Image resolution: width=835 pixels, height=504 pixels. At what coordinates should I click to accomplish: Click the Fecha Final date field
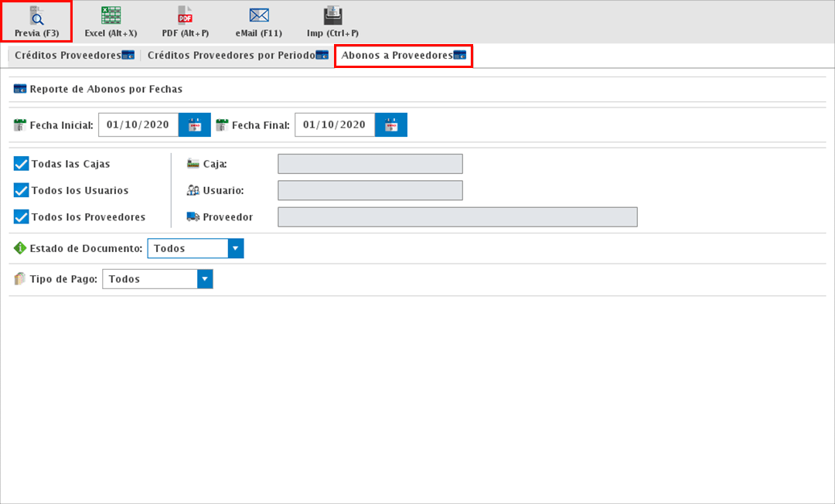click(335, 125)
